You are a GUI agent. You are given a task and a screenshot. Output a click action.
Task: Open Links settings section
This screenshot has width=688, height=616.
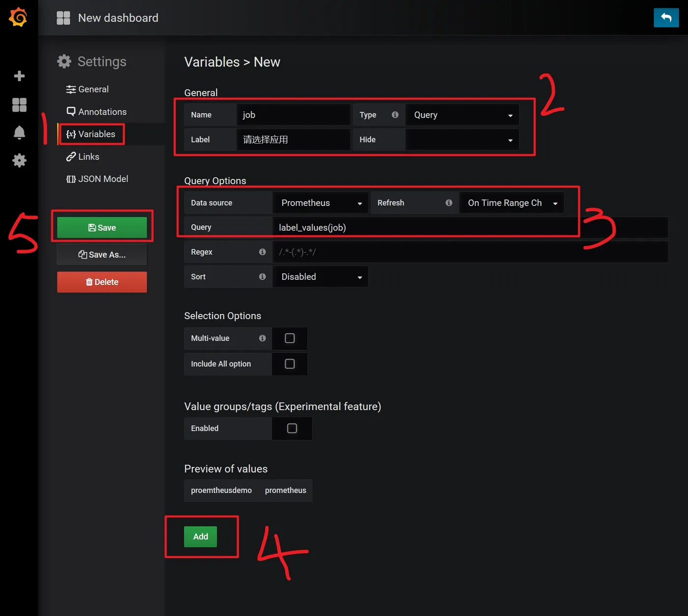(83, 156)
